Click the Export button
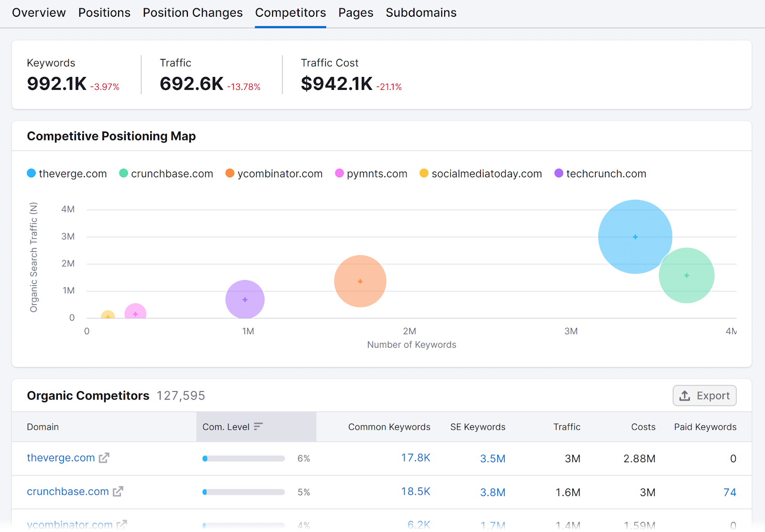Viewport: 765px width, 532px height. pos(704,396)
